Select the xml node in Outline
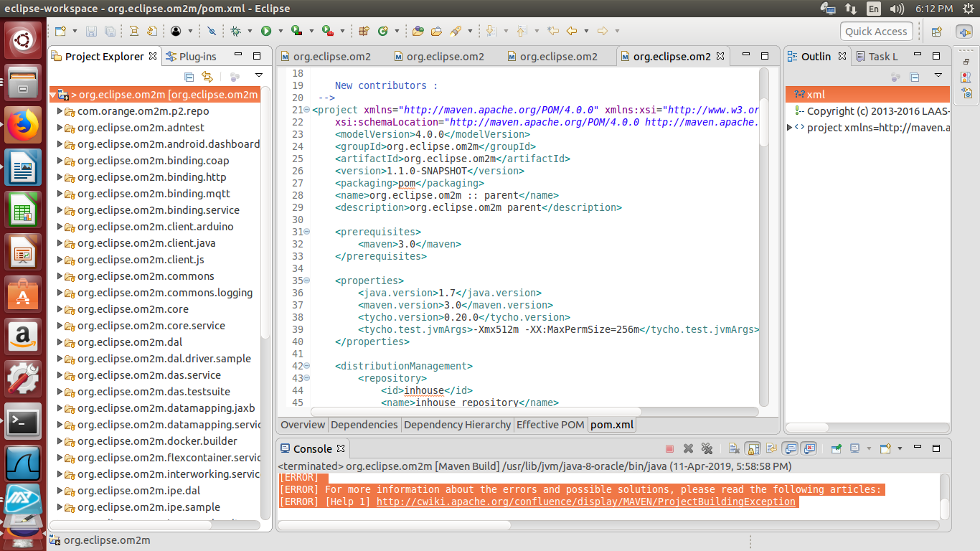 [x=867, y=94]
